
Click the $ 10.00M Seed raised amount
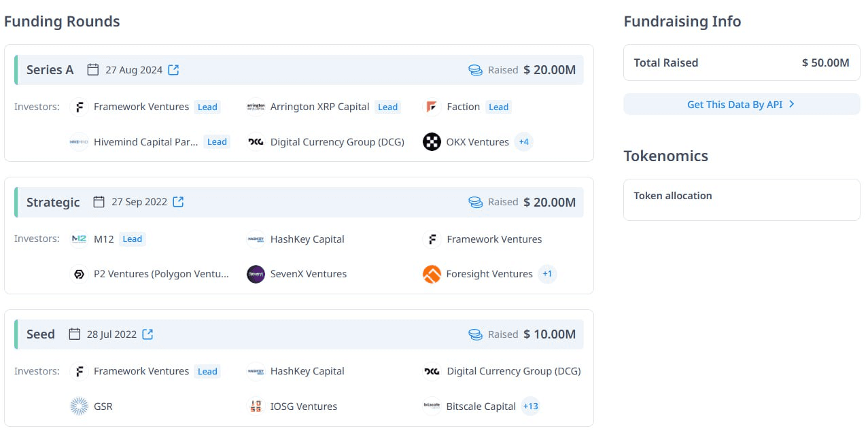550,334
